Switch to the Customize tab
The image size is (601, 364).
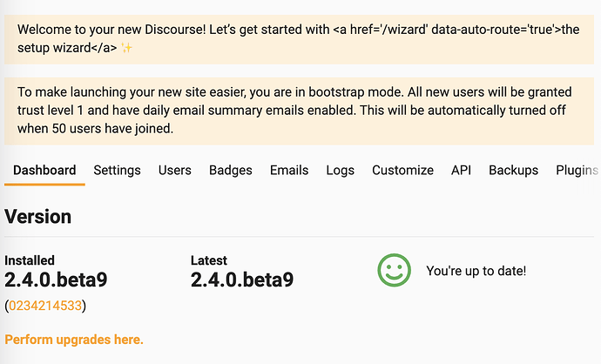402,170
